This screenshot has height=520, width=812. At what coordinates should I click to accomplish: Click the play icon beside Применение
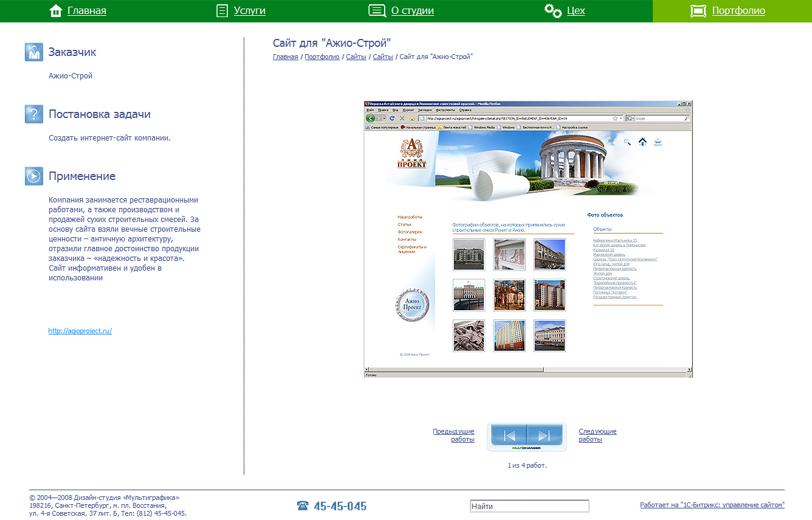coord(34,176)
